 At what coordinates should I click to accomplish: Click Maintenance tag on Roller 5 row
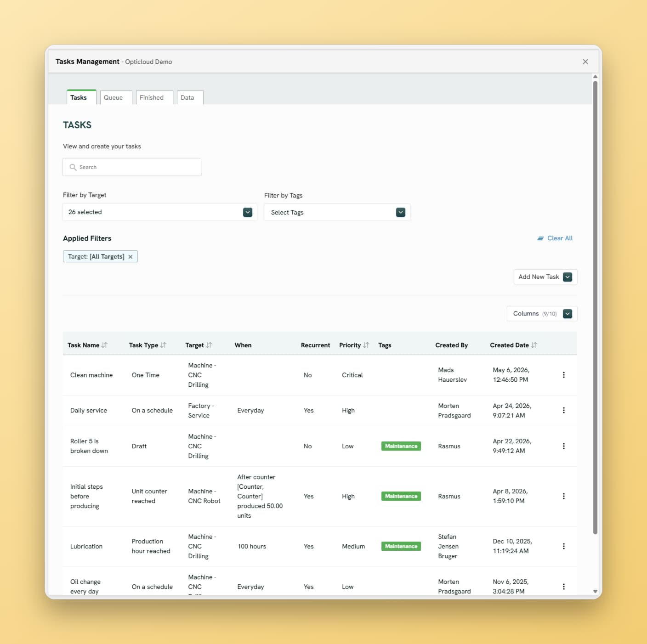coord(401,446)
